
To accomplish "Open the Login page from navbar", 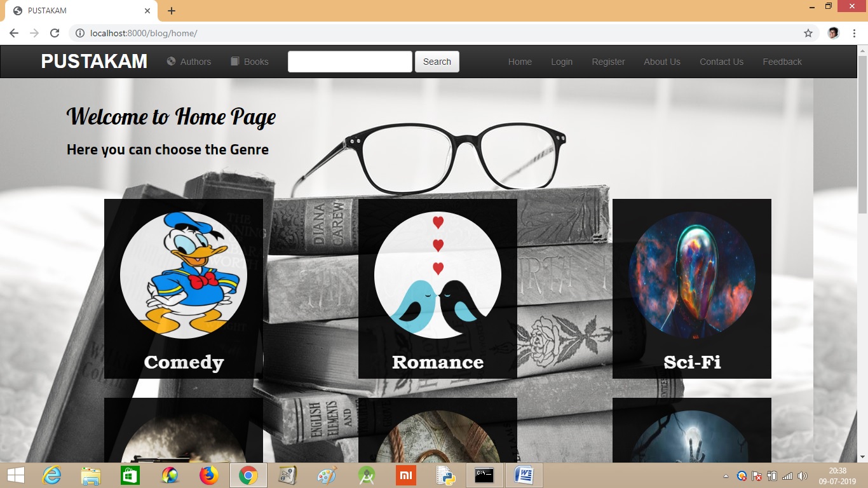I will click(561, 62).
